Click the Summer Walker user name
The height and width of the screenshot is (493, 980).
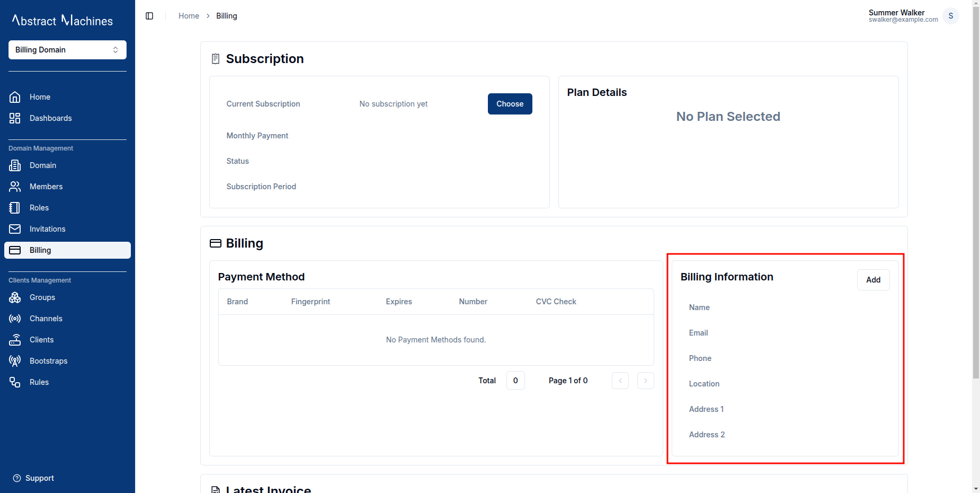click(896, 13)
